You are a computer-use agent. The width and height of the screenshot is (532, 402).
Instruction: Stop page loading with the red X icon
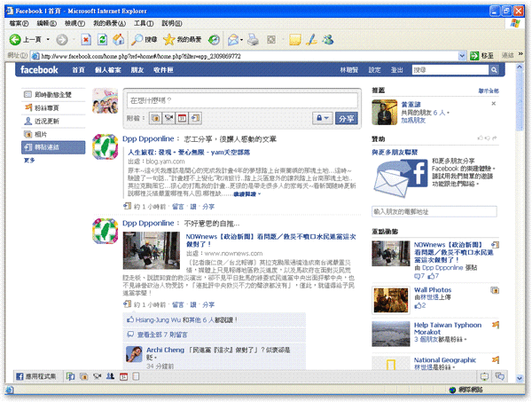(x=86, y=40)
